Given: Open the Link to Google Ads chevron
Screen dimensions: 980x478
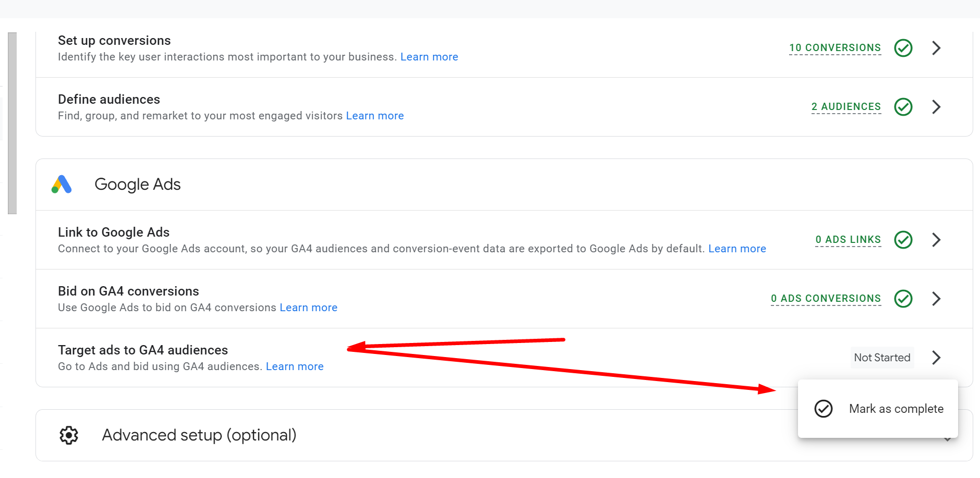Looking at the screenshot, I should tap(937, 240).
